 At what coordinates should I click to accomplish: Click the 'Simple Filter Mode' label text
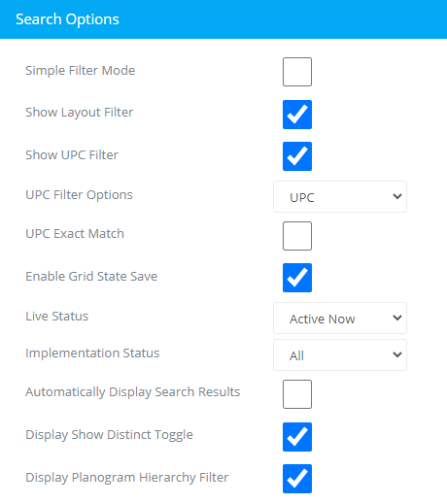[80, 71]
